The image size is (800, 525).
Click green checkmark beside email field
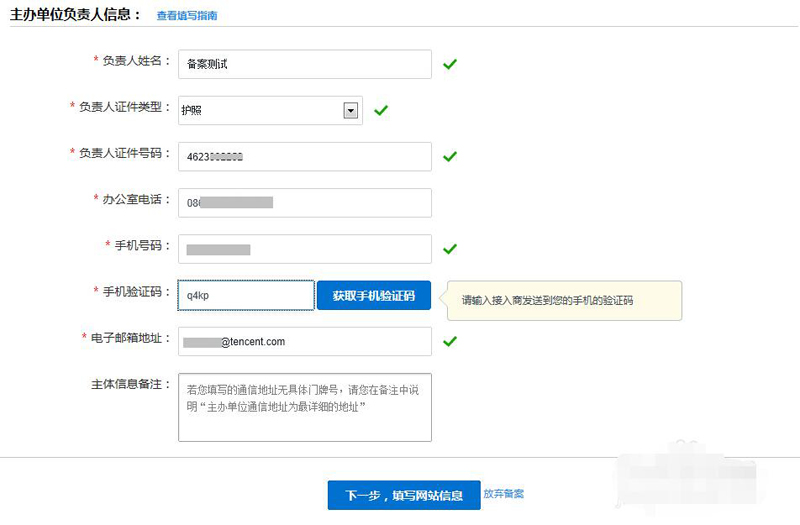pyautogui.click(x=450, y=342)
